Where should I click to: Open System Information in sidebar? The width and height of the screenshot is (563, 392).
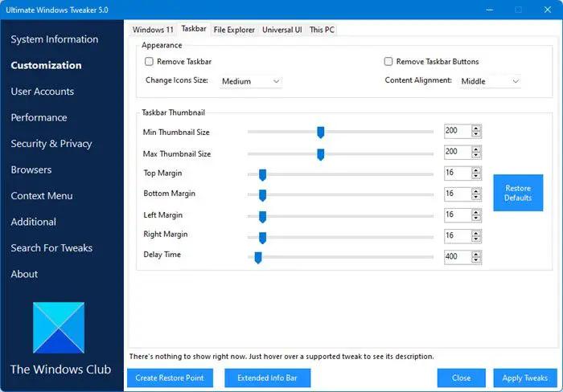pos(55,39)
